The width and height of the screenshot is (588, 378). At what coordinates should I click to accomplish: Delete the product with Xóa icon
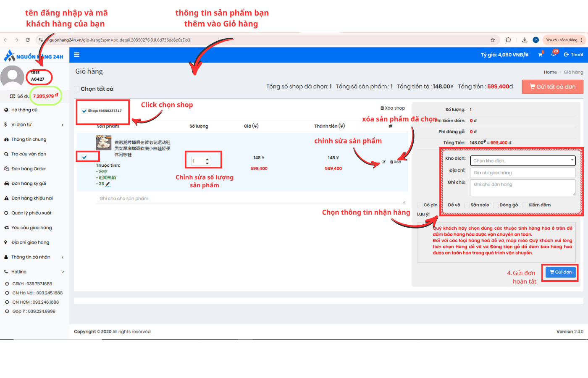[x=396, y=162]
